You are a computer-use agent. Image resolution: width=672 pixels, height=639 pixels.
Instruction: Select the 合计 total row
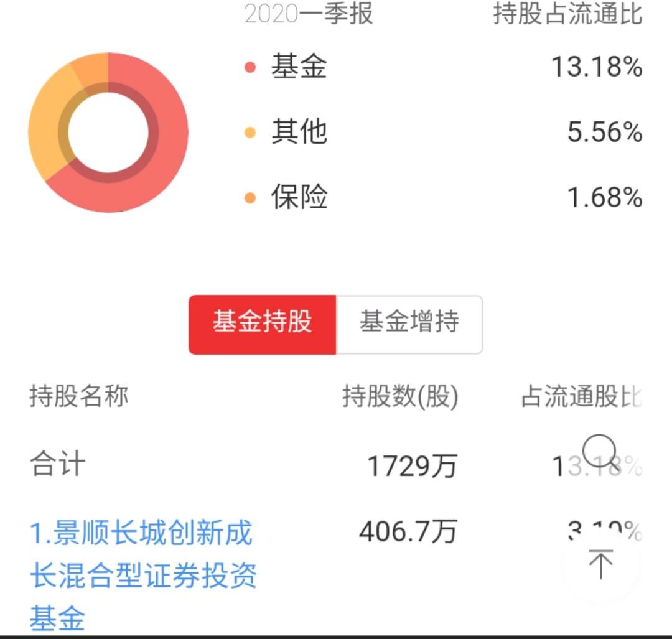[x=336, y=465]
